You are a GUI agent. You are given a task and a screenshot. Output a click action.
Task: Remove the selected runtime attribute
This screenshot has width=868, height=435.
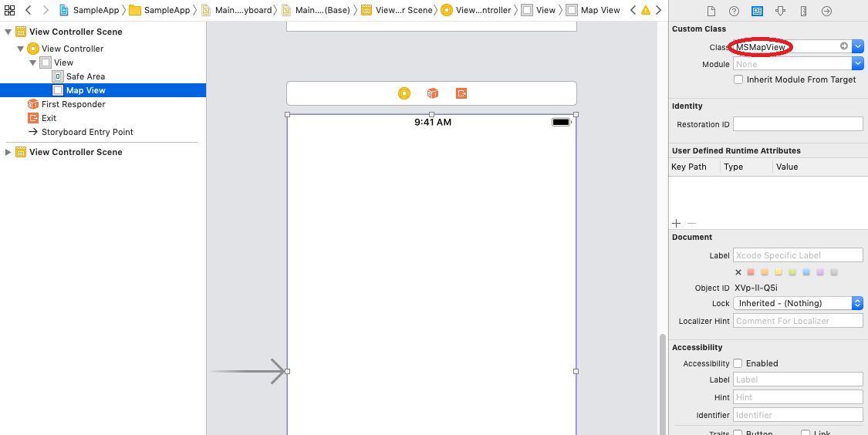pos(691,223)
